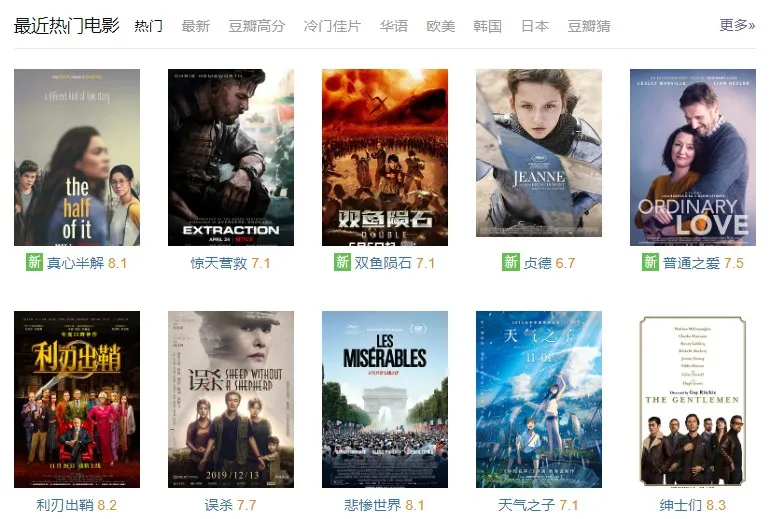Click the 新 badge beside 贞德
The image size is (770, 519).
(x=511, y=262)
